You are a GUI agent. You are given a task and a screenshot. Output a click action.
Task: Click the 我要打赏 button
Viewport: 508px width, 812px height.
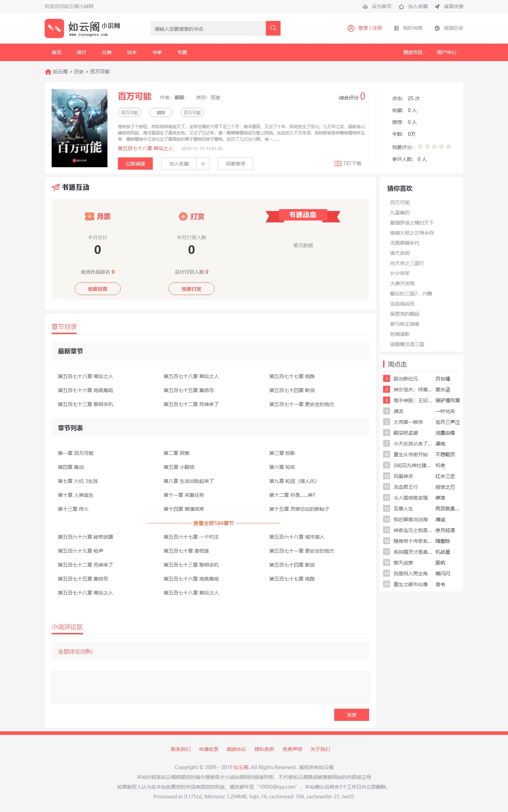pyautogui.click(x=192, y=289)
